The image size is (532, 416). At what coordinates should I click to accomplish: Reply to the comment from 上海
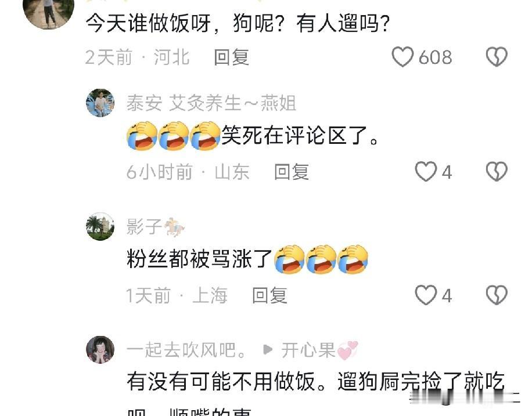point(270,295)
